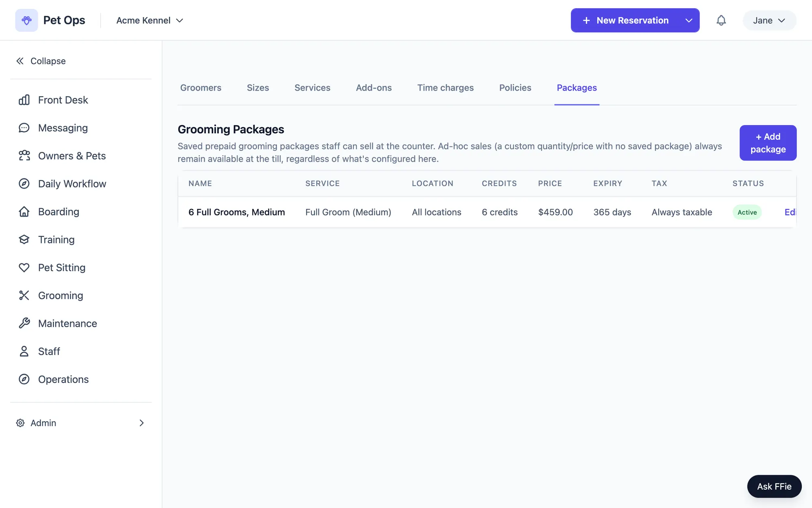Switch to the Add-ons tab
Screen dimensions: 812x508
click(374, 88)
